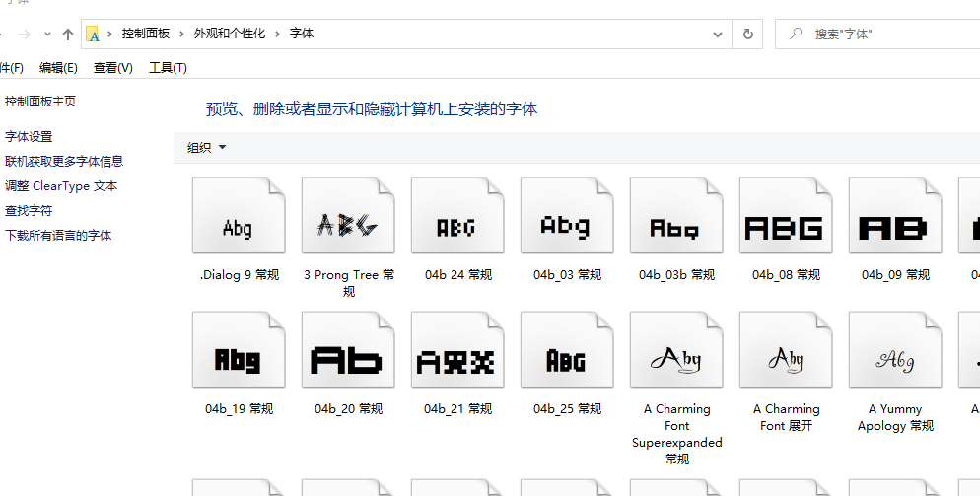Click 下载所有语言的字体 link
This screenshot has height=496, width=980.
point(58,236)
